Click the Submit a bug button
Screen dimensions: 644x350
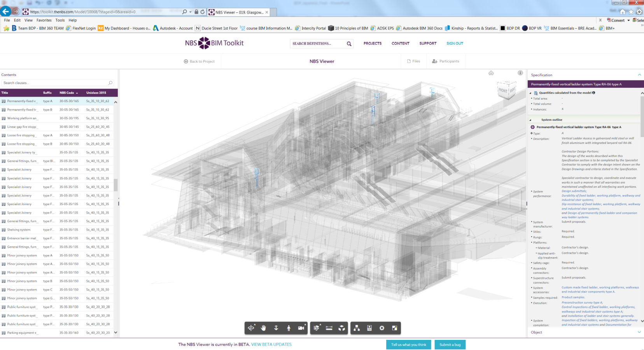coord(450,345)
